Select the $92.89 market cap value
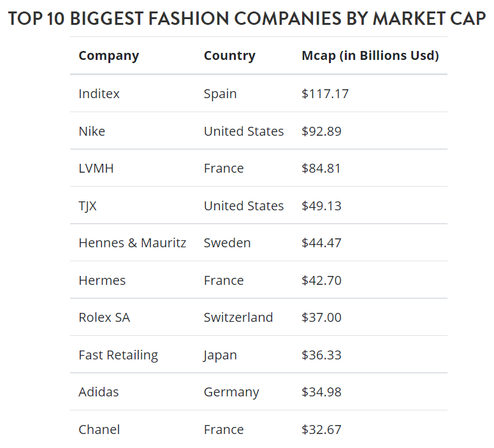The height and width of the screenshot is (448, 494). pos(321,131)
